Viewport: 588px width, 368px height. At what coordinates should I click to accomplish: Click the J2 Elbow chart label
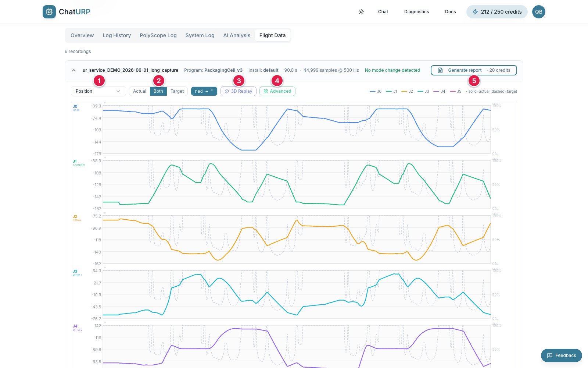pos(77,218)
